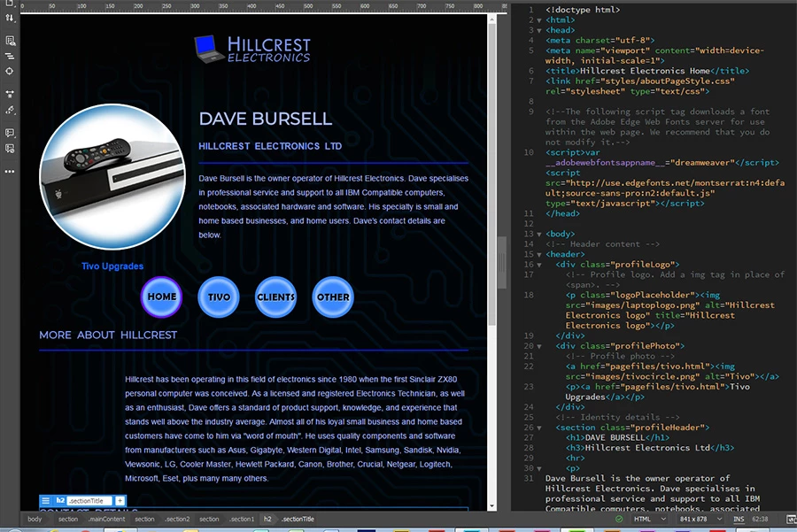This screenshot has height=532, width=797.
Task: Click the HILLCREST ELECTRONICS LTD subheading
Action: (270, 146)
